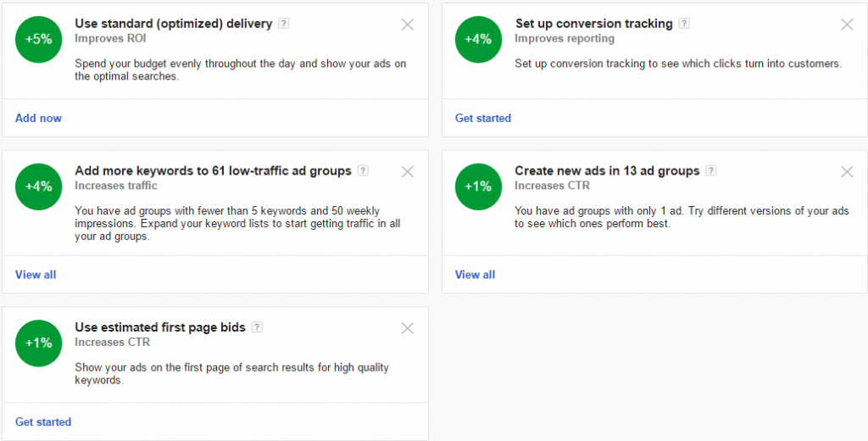The width and height of the screenshot is (868, 441).
Task: Click View all under low-traffic ad groups
Action: 36,275
